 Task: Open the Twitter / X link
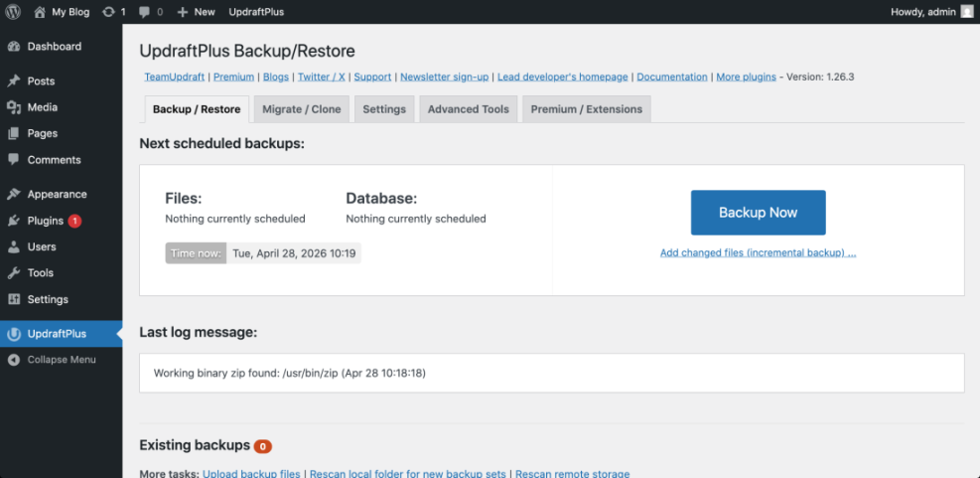pos(322,77)
